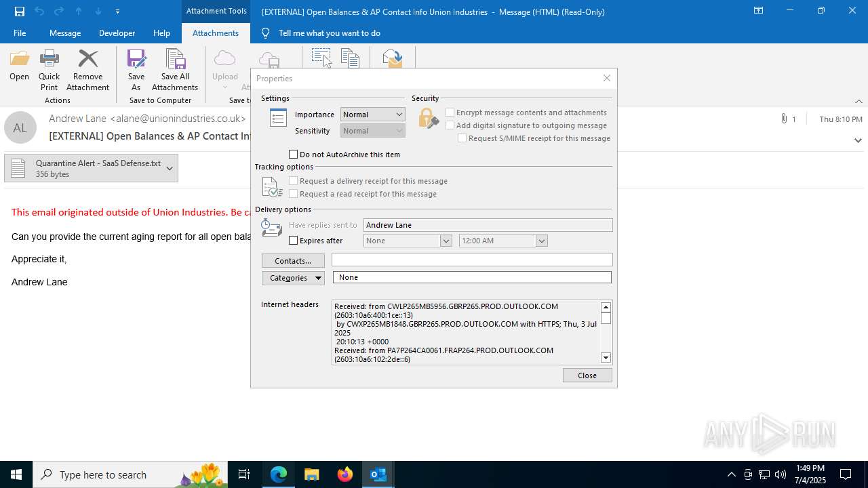Click the Delivery options clock icon
The image size is (868, 488).
(x=271, y=228)
